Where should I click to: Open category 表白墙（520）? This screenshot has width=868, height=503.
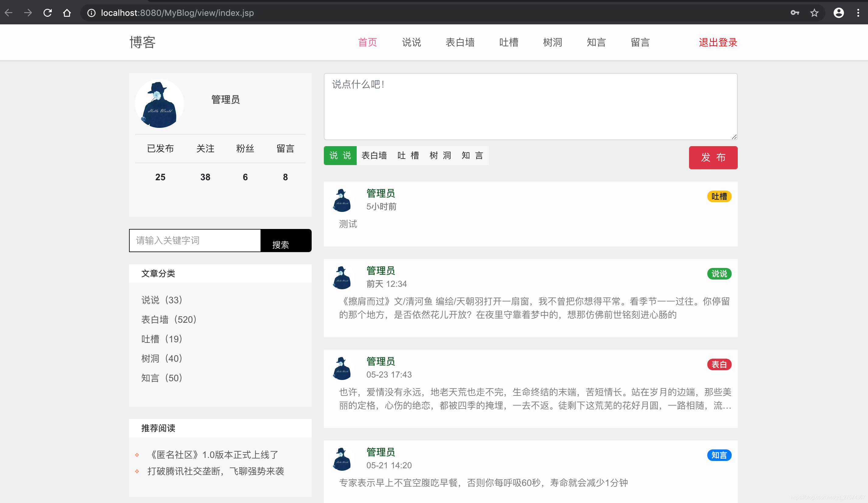pos(169,320)
